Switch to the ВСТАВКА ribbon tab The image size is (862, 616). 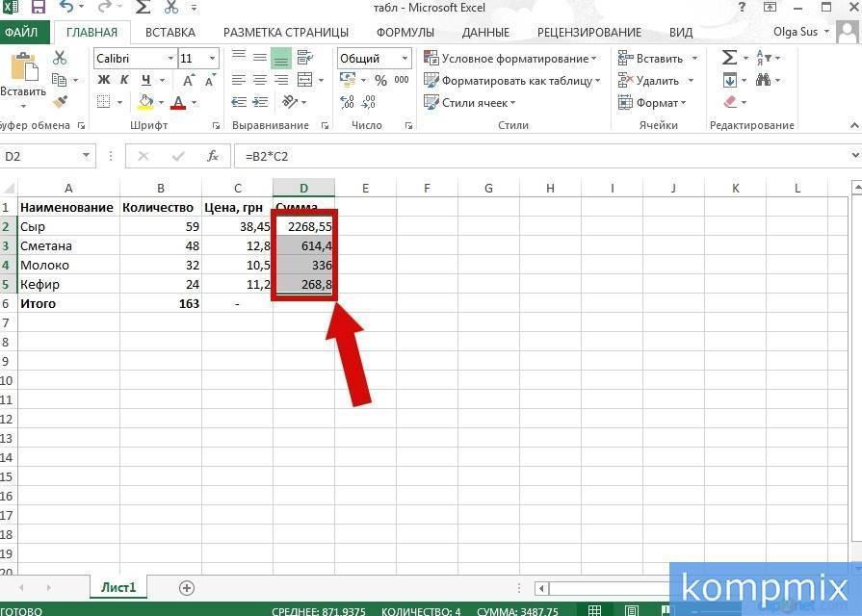[x=170, y=31]
